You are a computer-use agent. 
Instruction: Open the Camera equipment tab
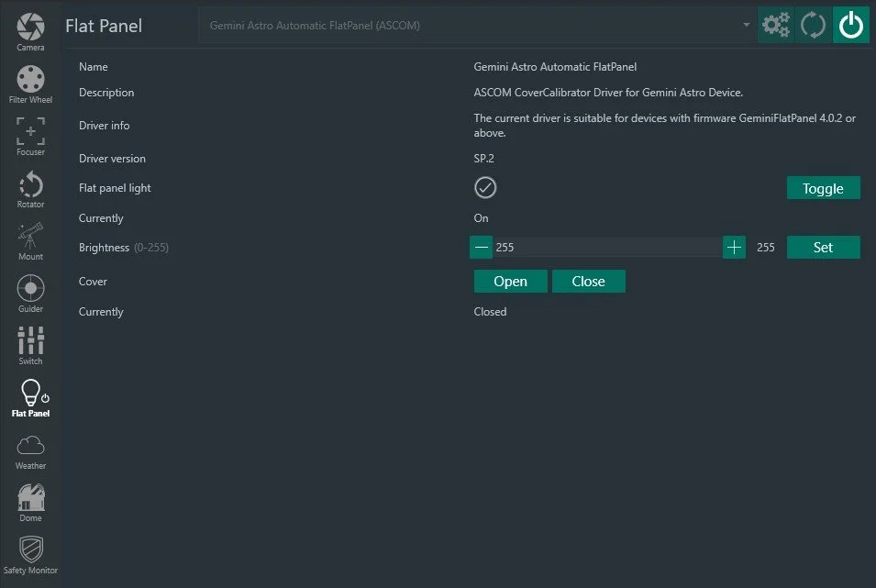30,32
